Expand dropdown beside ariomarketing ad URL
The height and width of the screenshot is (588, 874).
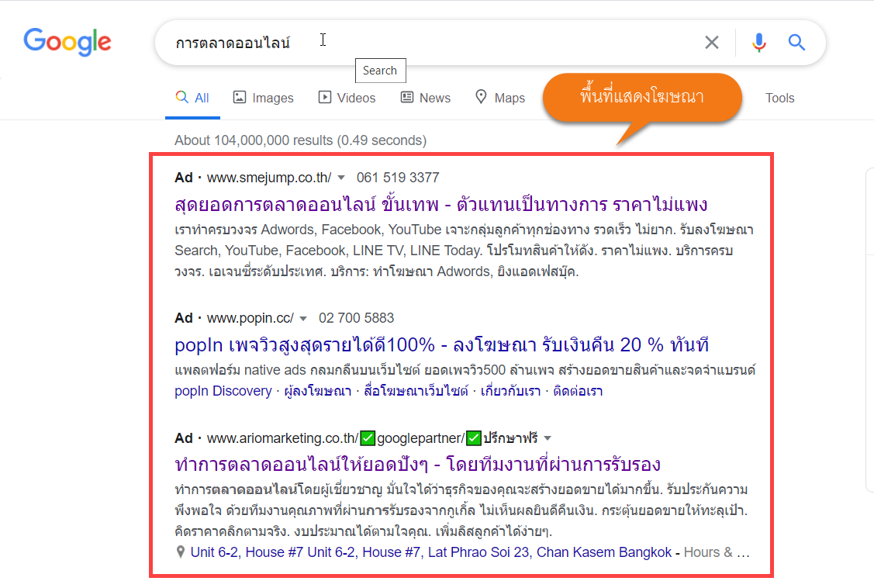[548, 438]
